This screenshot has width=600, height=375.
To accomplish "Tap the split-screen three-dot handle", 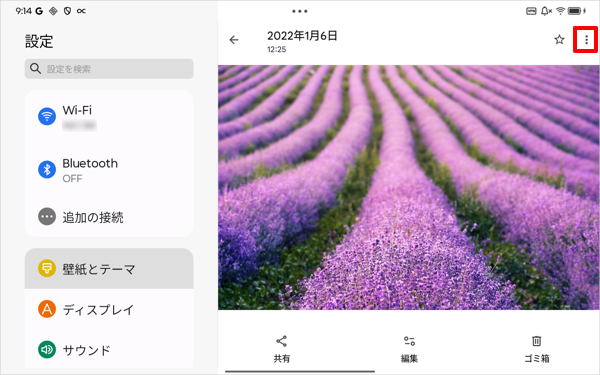I will (x=300, y=11).
